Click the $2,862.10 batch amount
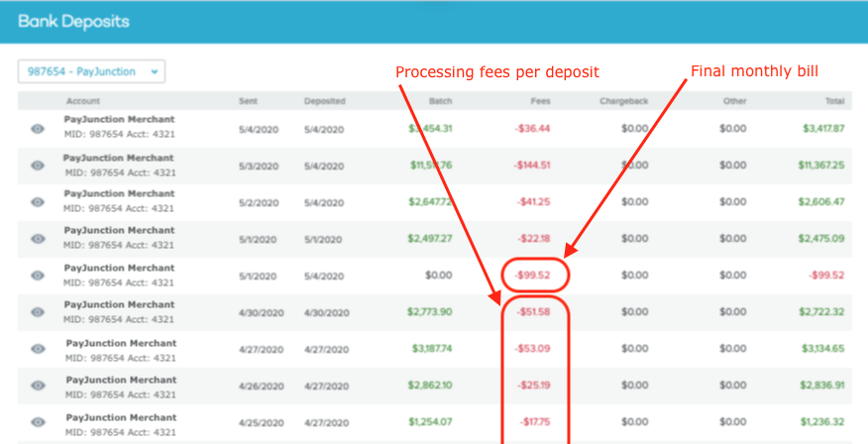868x444 pixels. pyautogui.click(x=430, y=386)
